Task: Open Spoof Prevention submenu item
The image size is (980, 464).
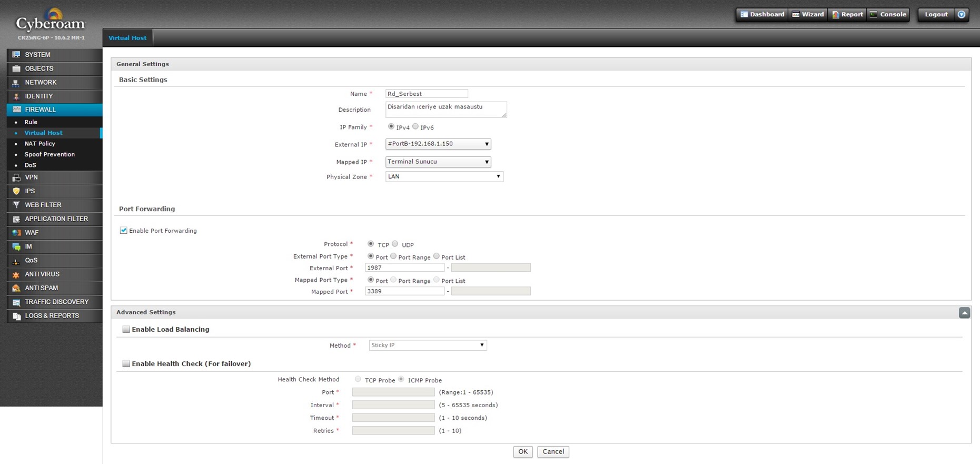Action: click(50, 154)
